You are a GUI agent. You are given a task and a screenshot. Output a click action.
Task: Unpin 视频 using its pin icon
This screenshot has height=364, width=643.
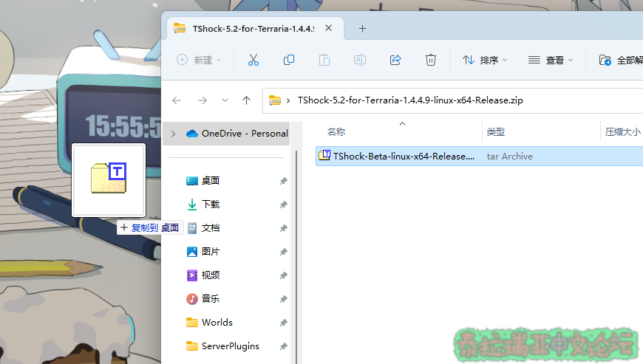coord(283,275)
